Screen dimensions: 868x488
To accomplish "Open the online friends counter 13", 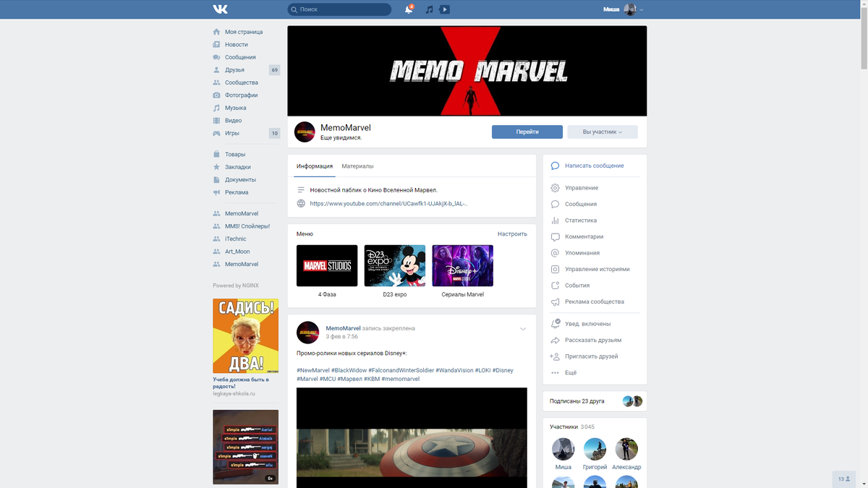I will pyautogui.click(x=844, y=479).
